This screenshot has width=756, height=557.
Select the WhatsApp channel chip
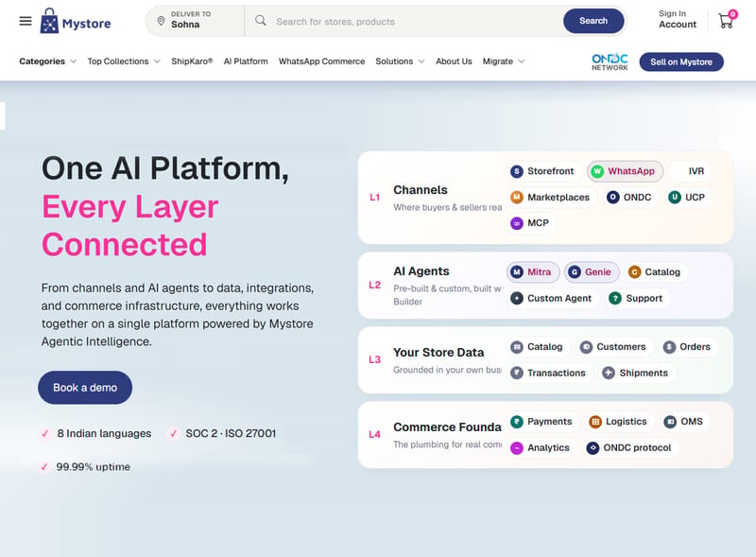click(625, 171)
